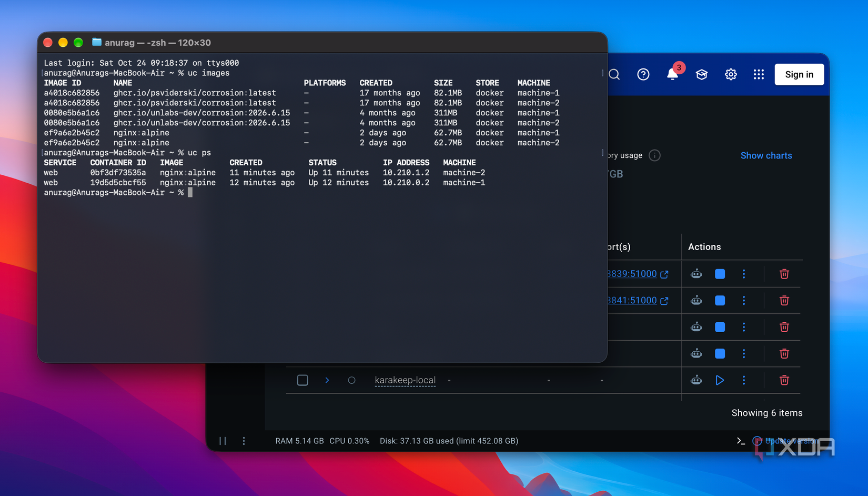Open more actions for the 8841:51000 row

743,300
